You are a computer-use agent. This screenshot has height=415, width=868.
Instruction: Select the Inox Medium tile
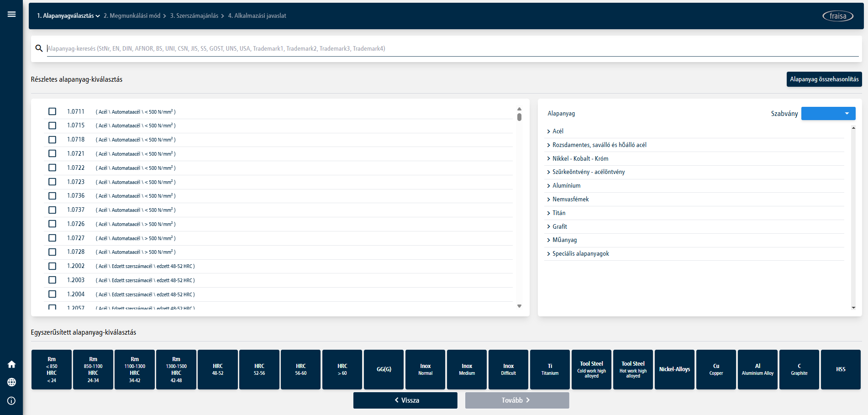[x=467, y=369]
